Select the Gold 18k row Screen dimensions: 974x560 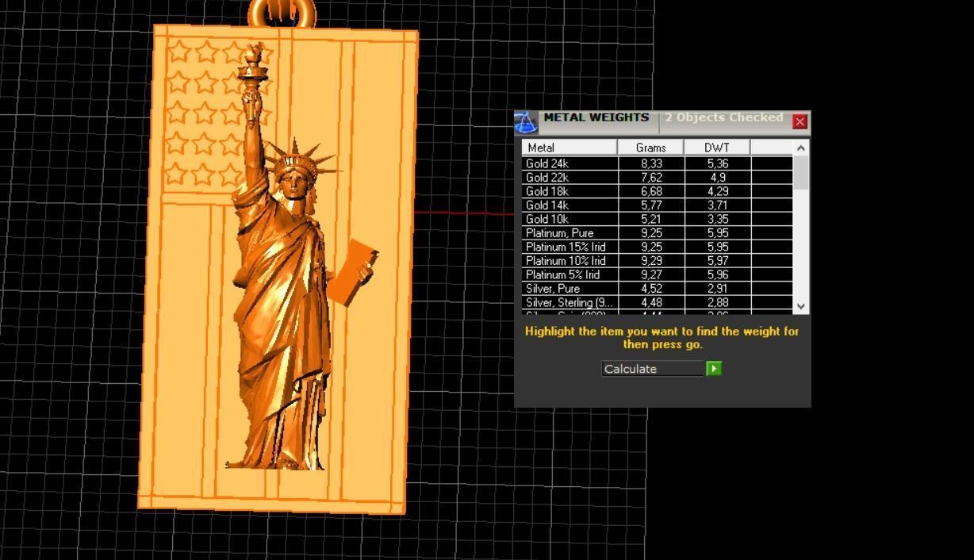pyautogui.click(x=658, y=191)
